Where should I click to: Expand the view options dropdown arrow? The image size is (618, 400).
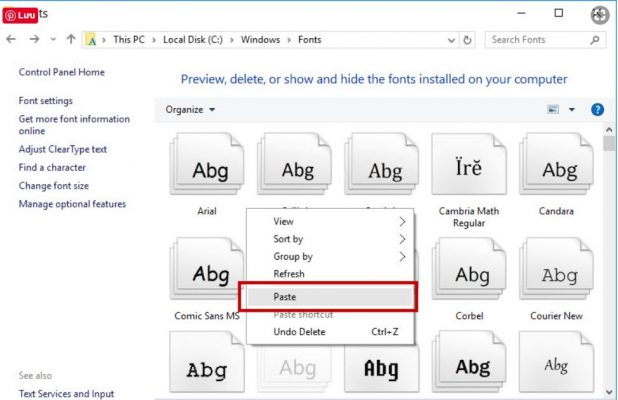pyautogui.click(x=571, y=110)
